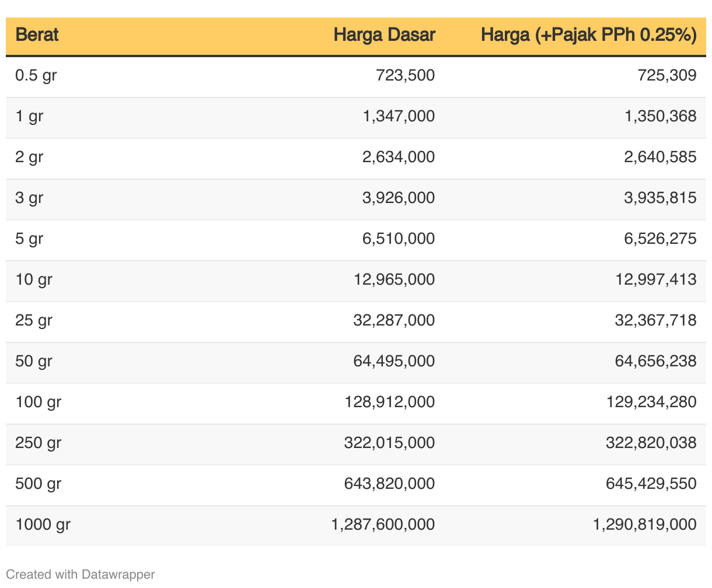Click the Harga (+Pajak PPh 0.25%) header
The height and width of the screenshot is (588, 712).
[588, 35]
